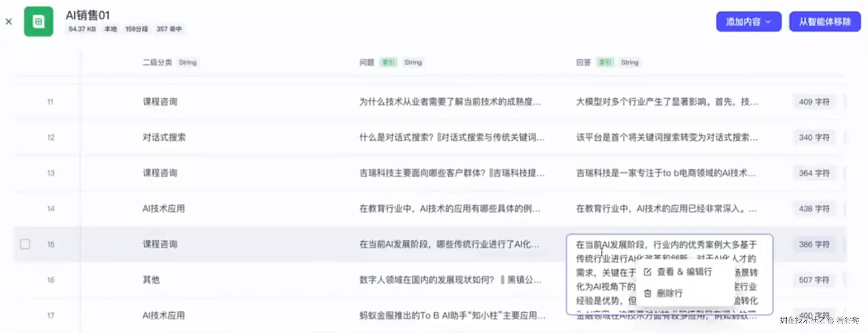
Task: Click the question cell of row 14
Action: [x=450, y=208]
